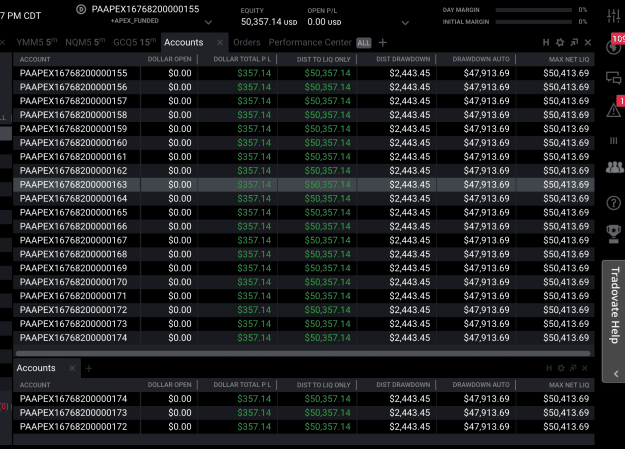Expand the equity and P/L summary chevron

(x=405, y=23)
